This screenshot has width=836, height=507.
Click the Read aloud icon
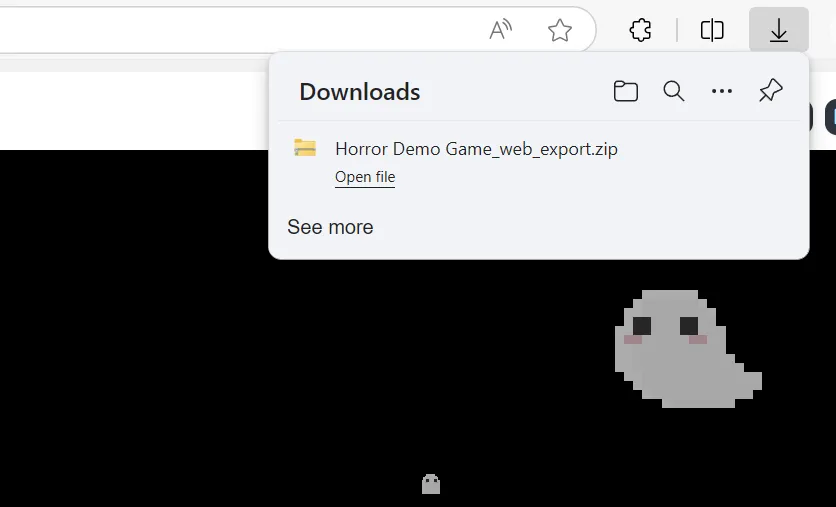pos(500,31)
